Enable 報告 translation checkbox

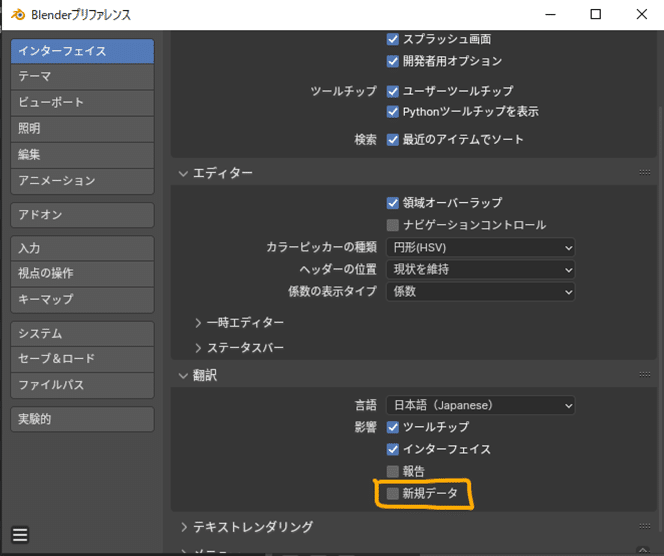393,471
